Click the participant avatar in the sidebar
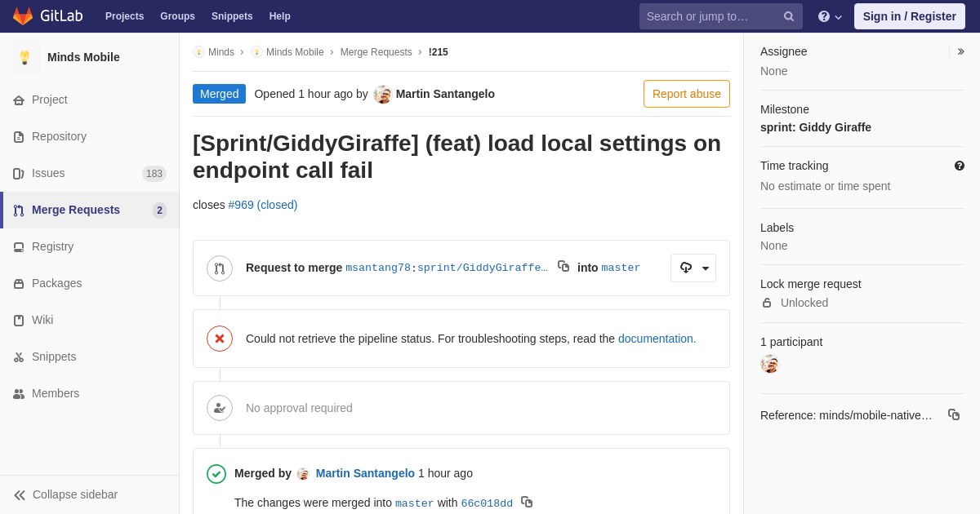Viewport: 980px width, 514px height. (x=769, y=364)
